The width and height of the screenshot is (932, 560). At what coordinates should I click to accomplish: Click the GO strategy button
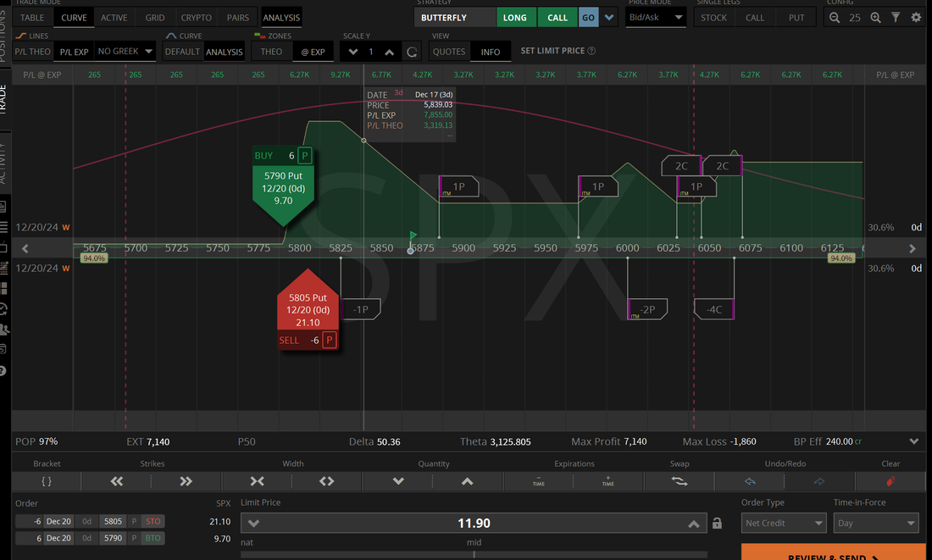point(589,18)
